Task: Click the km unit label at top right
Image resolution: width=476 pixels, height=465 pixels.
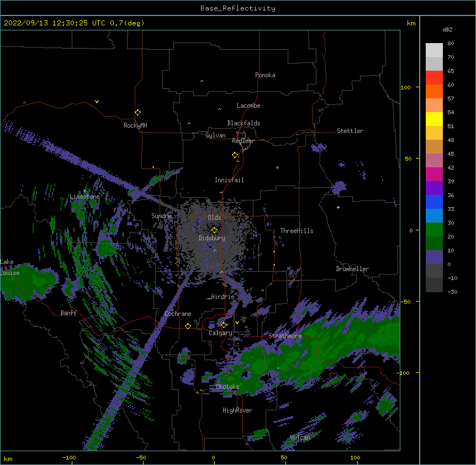Action: pos(411,23)
